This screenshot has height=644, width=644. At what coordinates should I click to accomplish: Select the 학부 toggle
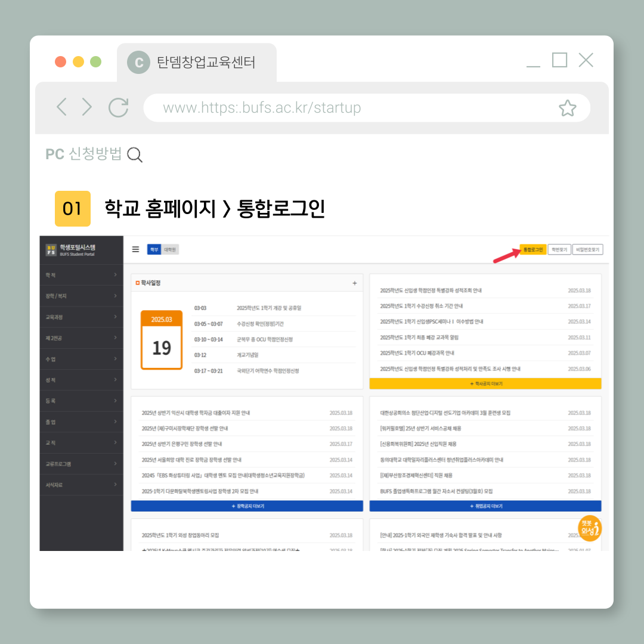pos(154,249)
